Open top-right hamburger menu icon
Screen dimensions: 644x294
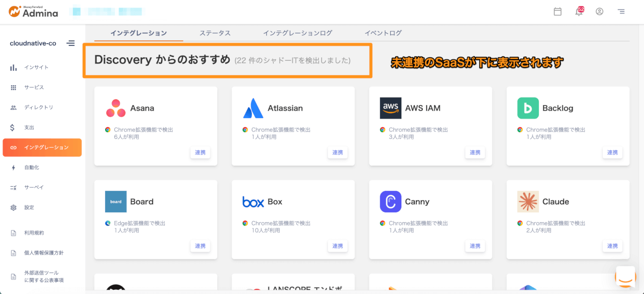pyautogui.click(x=621, y=11)
